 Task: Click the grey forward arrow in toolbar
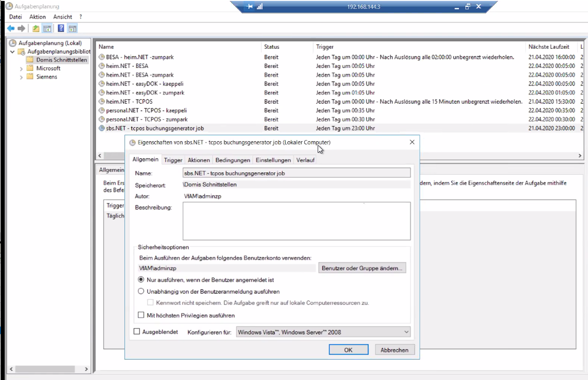point(21,29)
